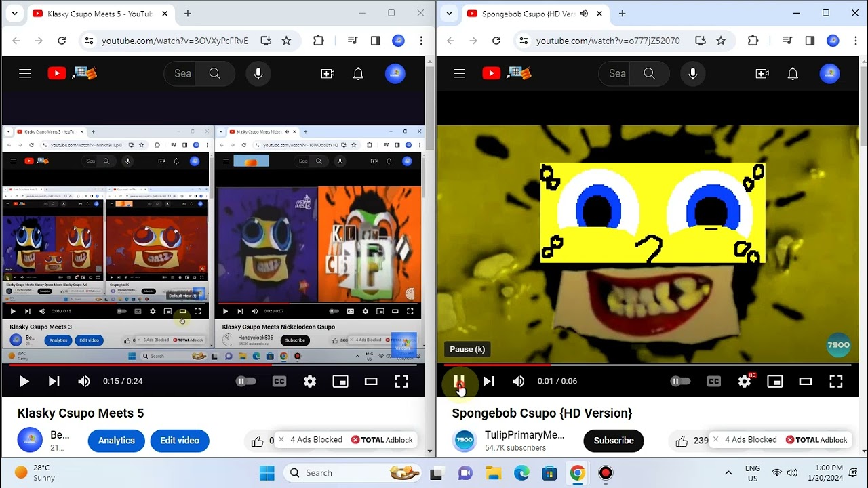
Task: Select the Spongebob Csupo tab
Action: click(x=529, y=14)
